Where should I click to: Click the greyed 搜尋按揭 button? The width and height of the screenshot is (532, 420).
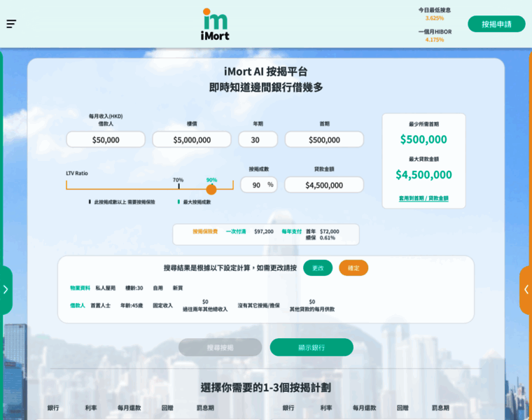[x=220, y=347]
